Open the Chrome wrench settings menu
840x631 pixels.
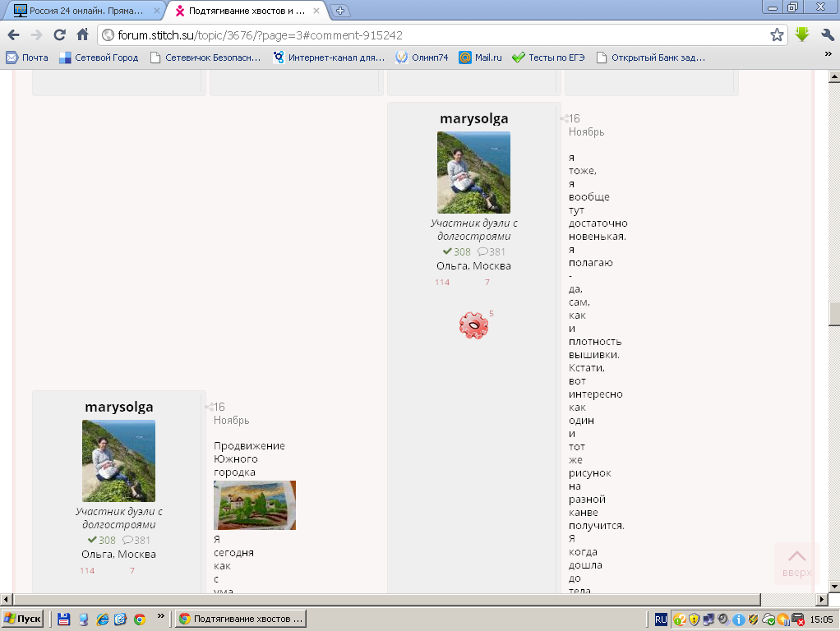(827, 35)
